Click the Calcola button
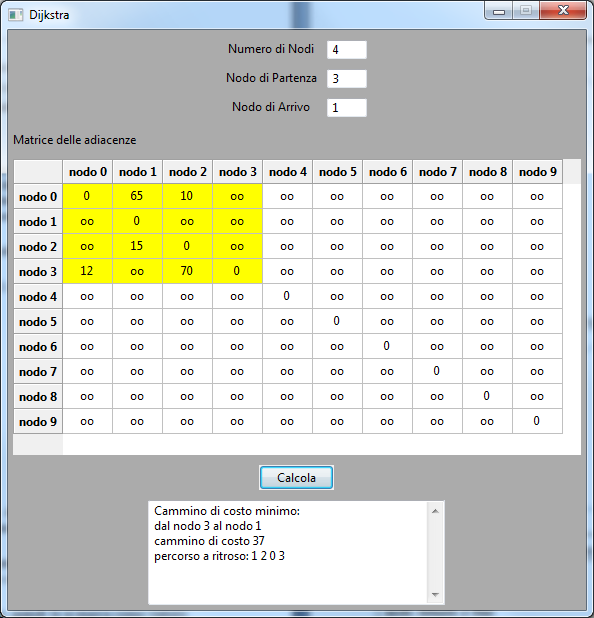This screenshot has width=594, height=618. (296, 478)
